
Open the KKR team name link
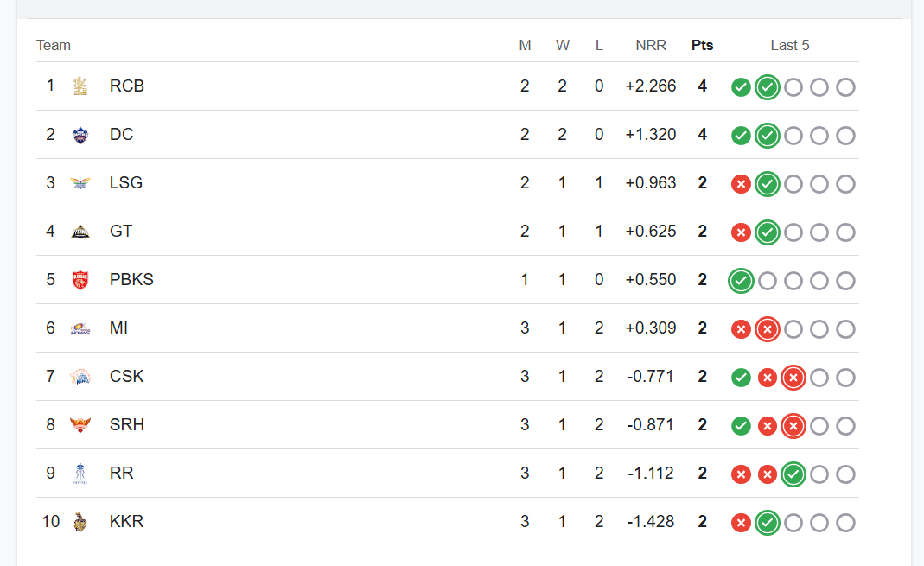(126, 522)
